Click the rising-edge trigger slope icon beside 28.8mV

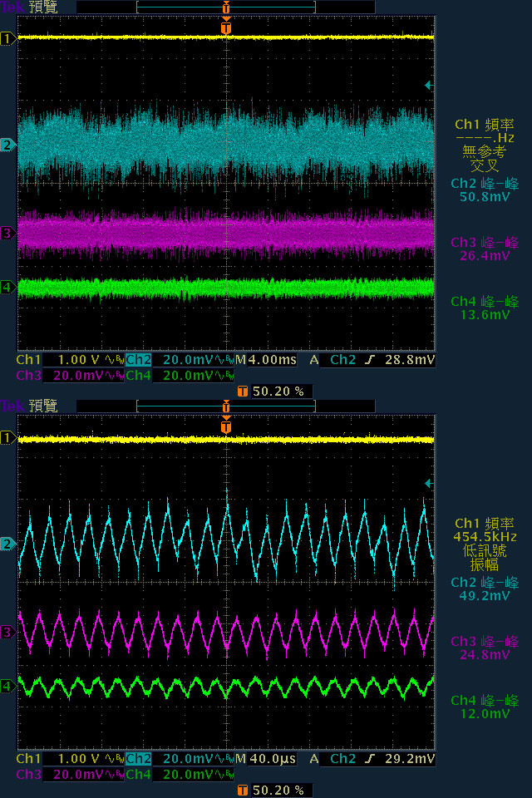pos(370,360)
